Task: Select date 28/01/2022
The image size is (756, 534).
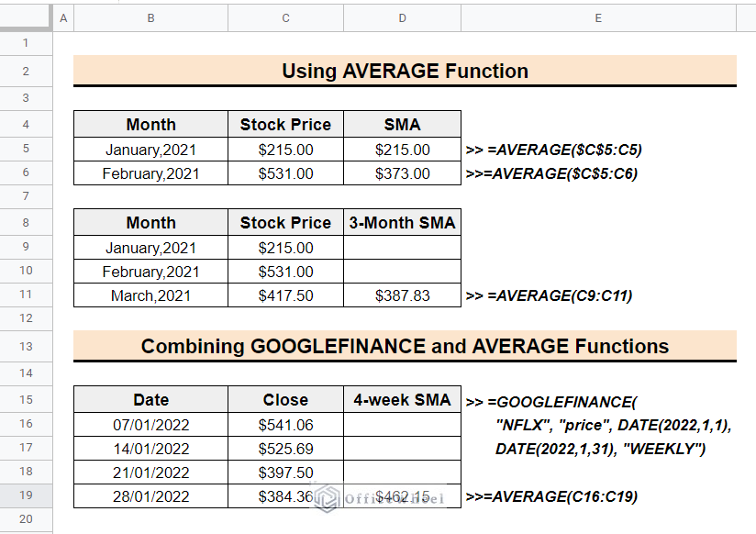Action: point(150,496)
